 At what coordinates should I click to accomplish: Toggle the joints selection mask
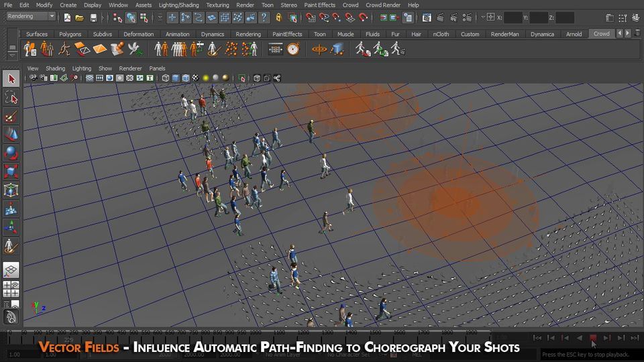(186, 17)
